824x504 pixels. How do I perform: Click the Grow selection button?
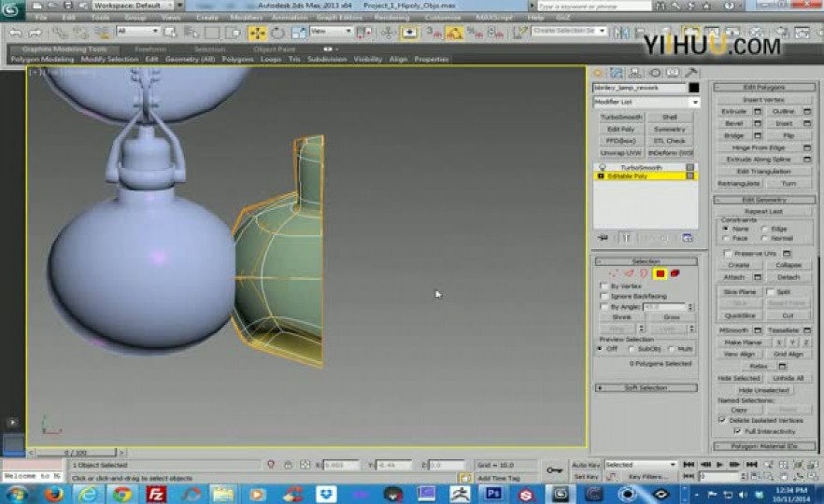pyautogui.click(x=672, y=317)
